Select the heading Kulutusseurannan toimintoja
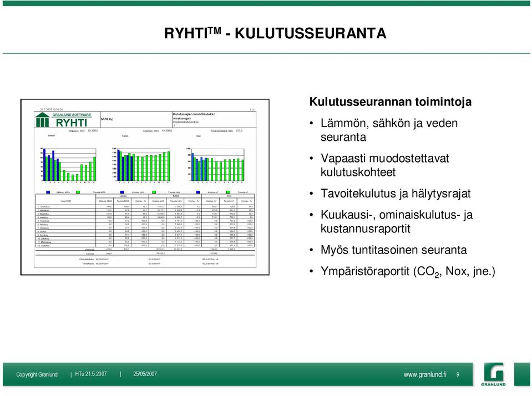 coord(390,101)
